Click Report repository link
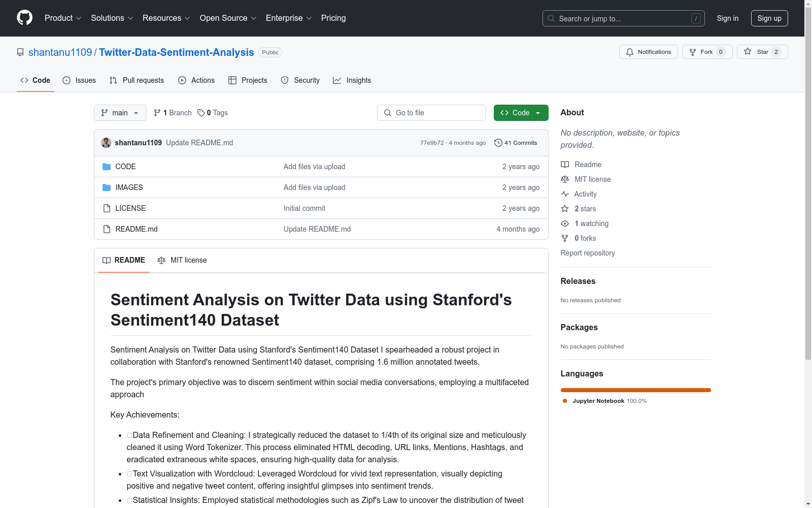Screen dimensions: 812x508 point(588,253)
